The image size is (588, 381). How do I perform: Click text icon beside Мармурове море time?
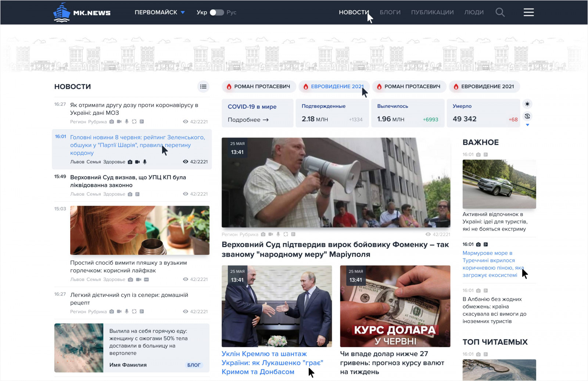(x=486, y=245)
